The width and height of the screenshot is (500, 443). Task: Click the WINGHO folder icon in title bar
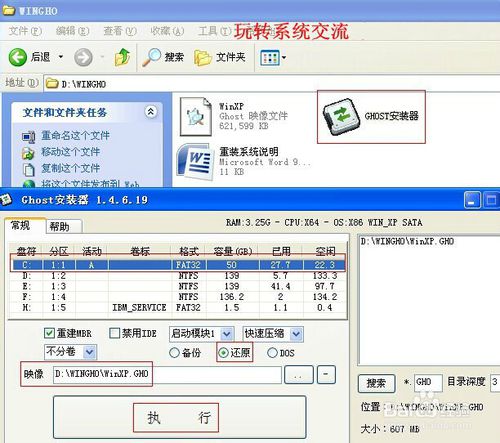[9, 10]
